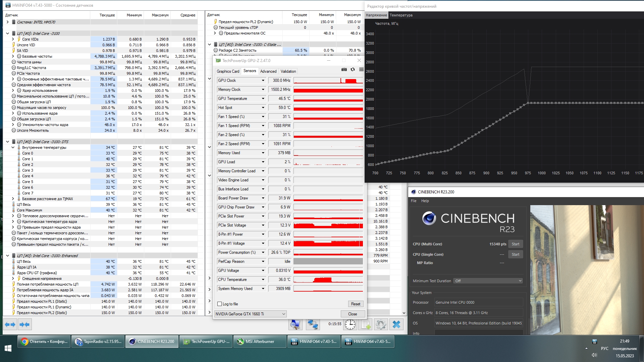Click the HWiNFO collapse columns arrows icon
The height and width of the screenshot is (362, 644).
[x=25, y=324]
